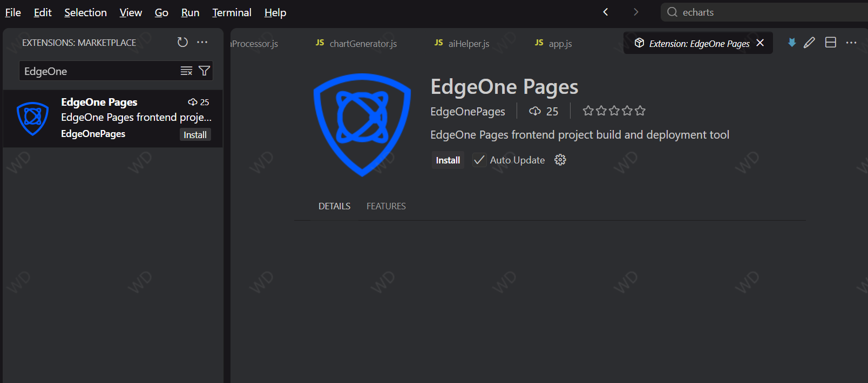Refresh the extensions marketplace list
868x383 pixels.
click(182, 42)
